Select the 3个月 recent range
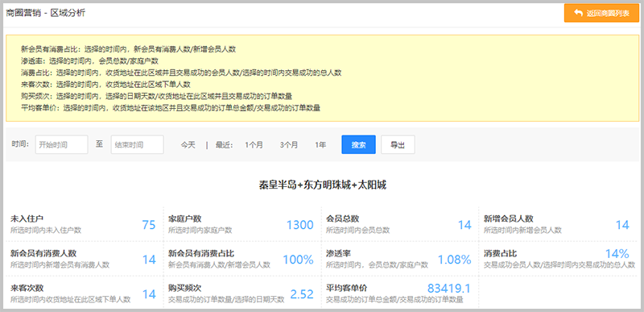The width and height of the screenshot is (644, 312). click(289, 144)
